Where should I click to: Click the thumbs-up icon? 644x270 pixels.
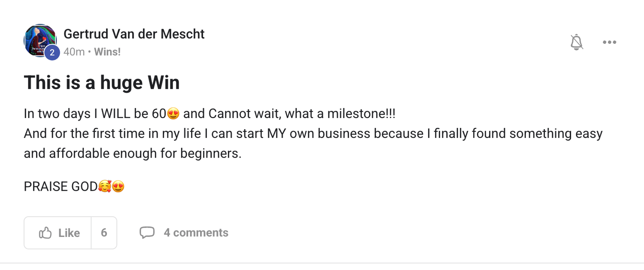coord(45,233)
